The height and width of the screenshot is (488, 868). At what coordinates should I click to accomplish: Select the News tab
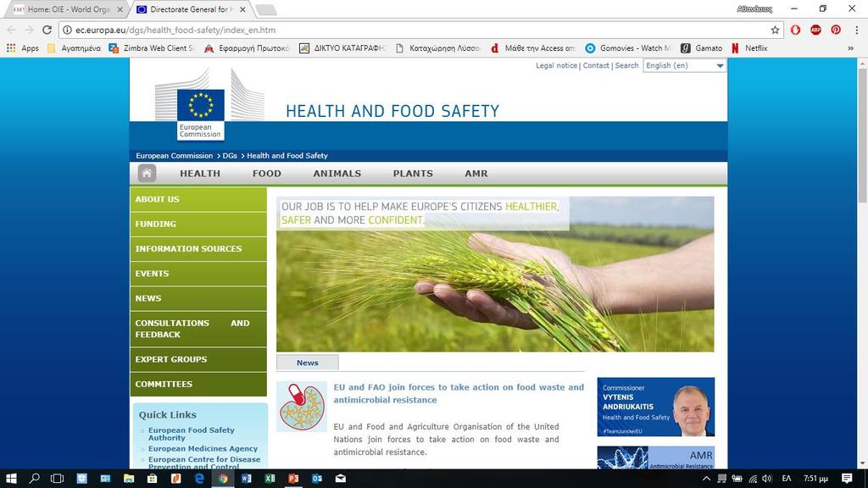tap(307, 363)
